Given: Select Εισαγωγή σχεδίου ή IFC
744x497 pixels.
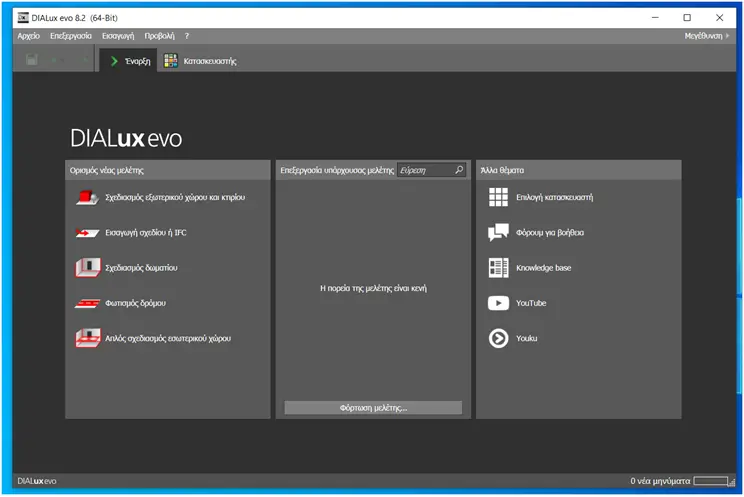Looking at the screenshot, I should pyautogui.click(x=146, y=233).
